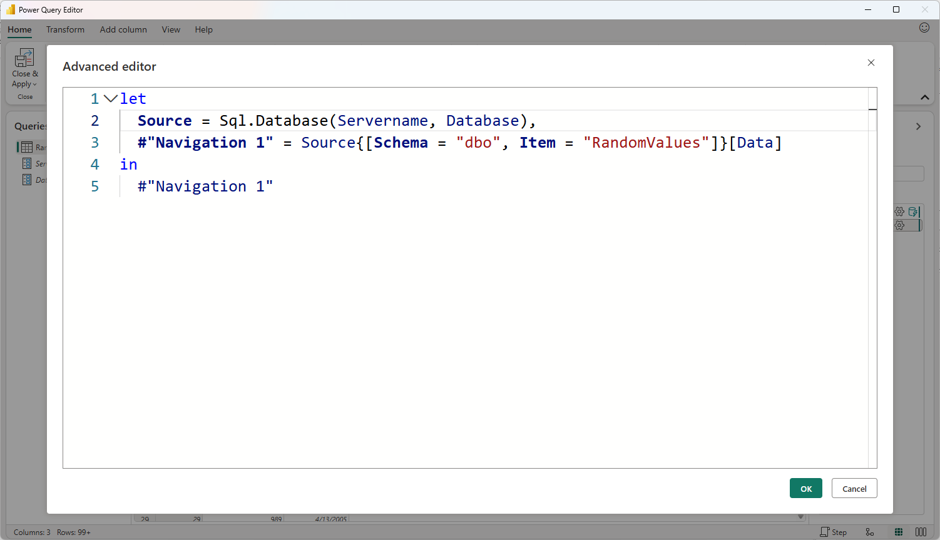The image size is (940, 540).
Task: Maximize the Power Query Editor window
Action: [896, 10]
